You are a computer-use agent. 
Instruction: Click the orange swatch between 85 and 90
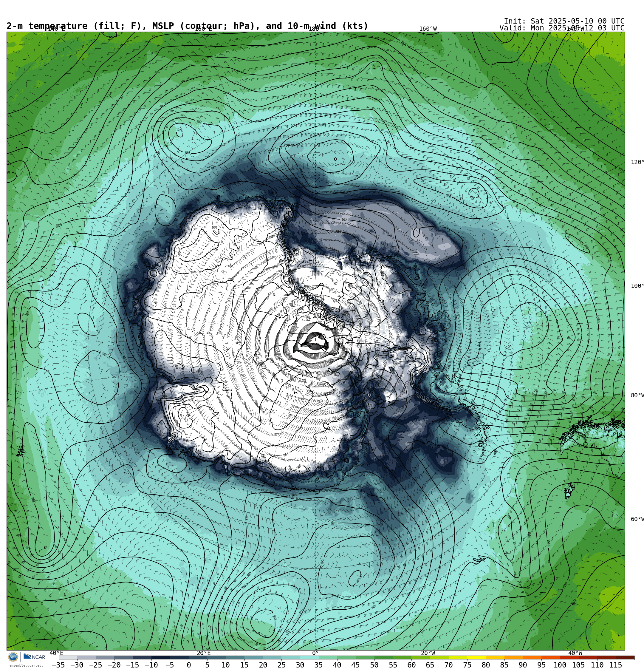(x=513, y=658)
